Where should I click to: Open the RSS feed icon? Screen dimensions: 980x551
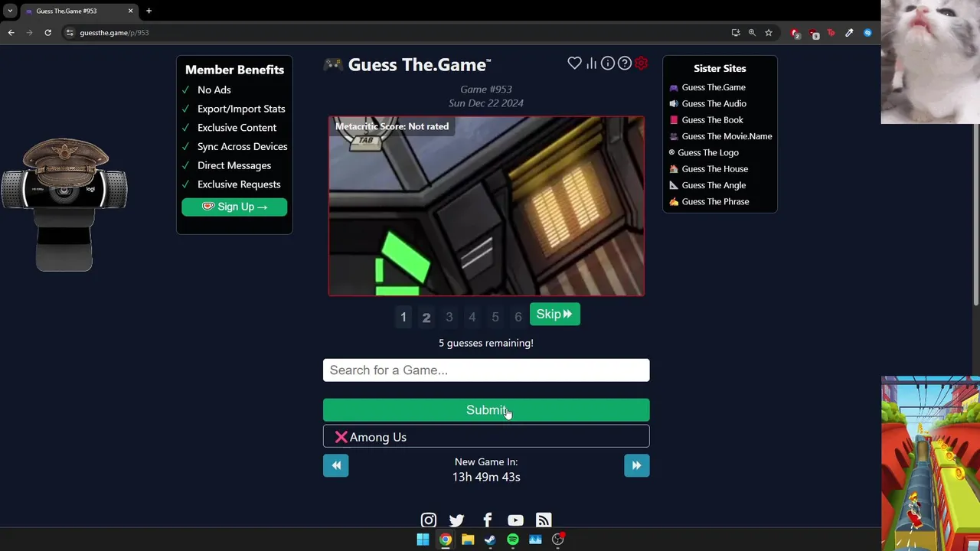[x=544, y=520]
